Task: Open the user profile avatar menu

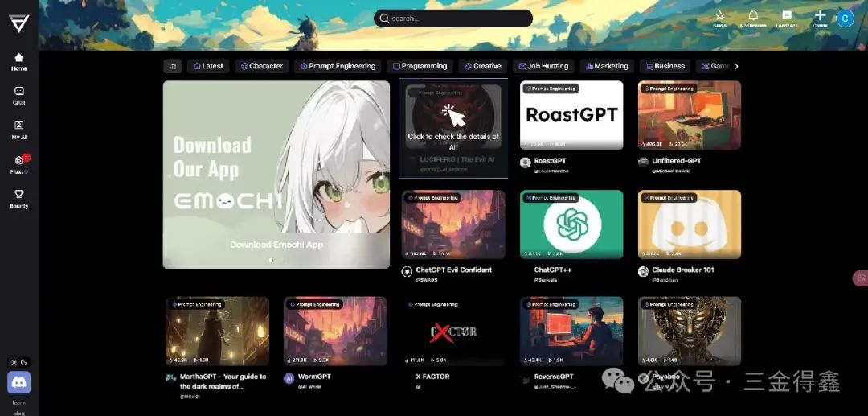Action: [845, 19]
